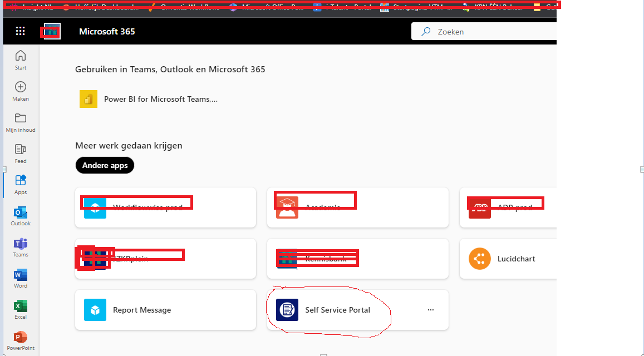Image resolution: width=644 pixels, height=356 pixels.
Task: Click the Andere apps button
Action: click(105, 165)
